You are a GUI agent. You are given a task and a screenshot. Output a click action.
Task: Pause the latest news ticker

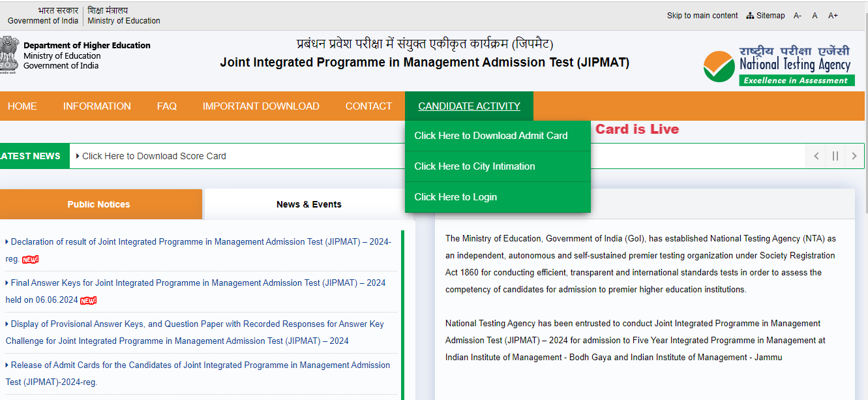[x=835, y=156]
